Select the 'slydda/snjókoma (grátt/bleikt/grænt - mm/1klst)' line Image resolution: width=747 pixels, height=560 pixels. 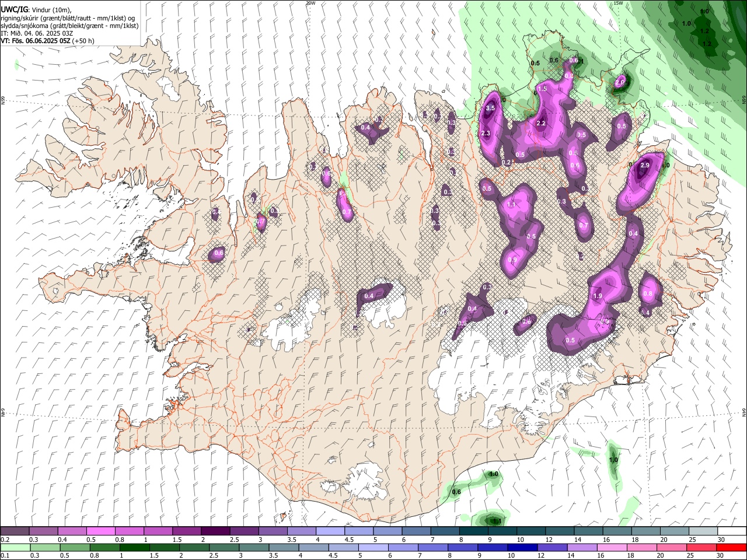tap(69, 26)
